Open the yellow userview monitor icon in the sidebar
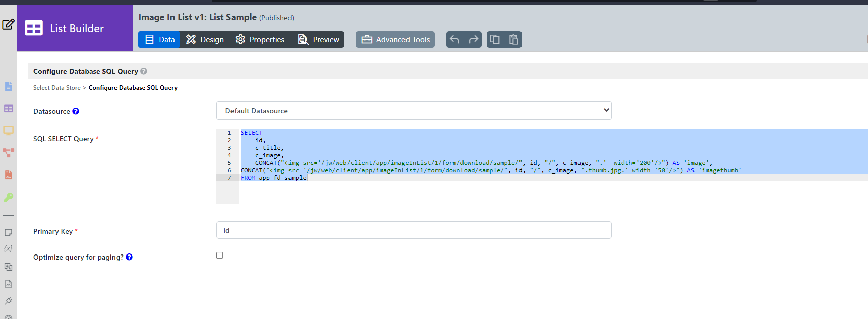The width and height of the screenshot is (868, 319). (8, 131)
